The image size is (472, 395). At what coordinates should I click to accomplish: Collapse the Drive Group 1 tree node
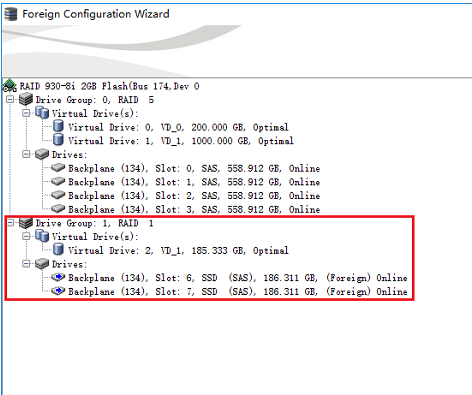10,223
